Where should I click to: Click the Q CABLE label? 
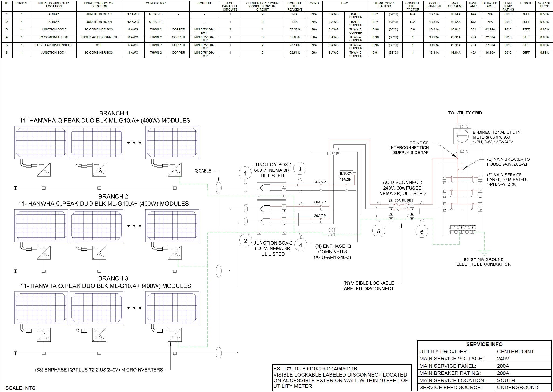[203, 171]
